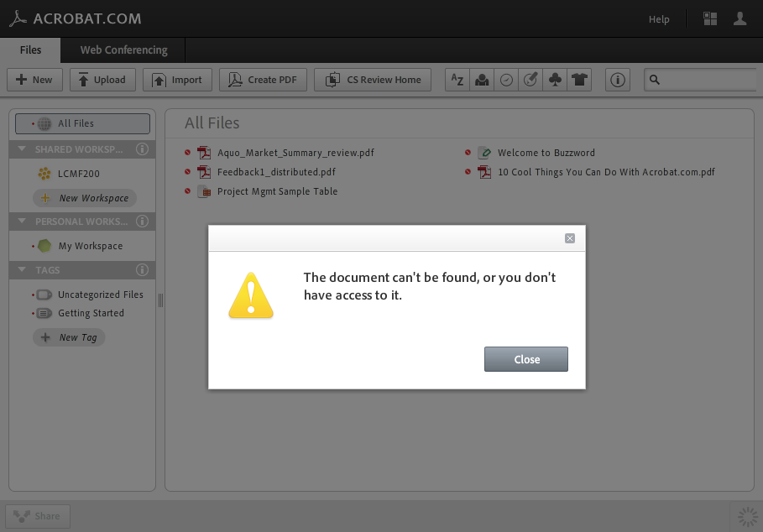Click the Getting Started tag icon
Screen dimensions: 763x532
44,313
